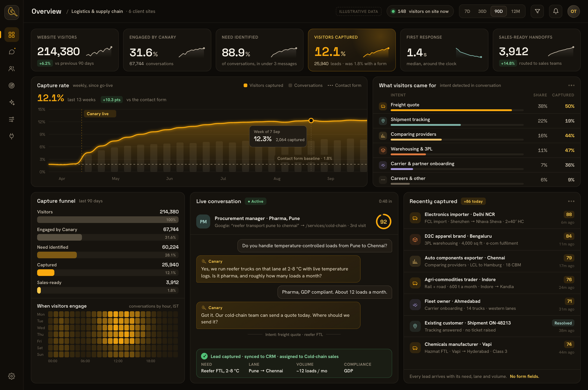588x390 pixels.
Task: Open the people/leads icon in sidebar
Action: click(x=12, y=68)
